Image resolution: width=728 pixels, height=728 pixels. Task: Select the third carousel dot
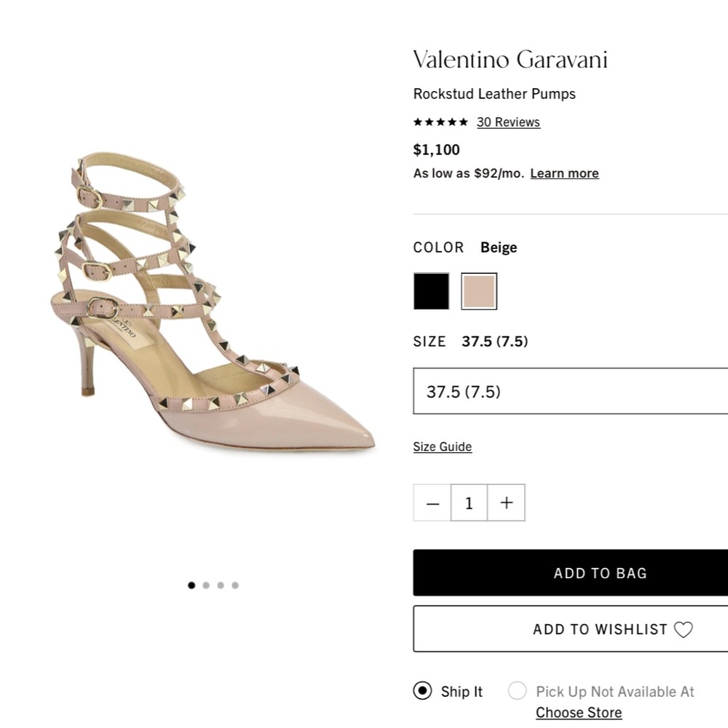tap(221, 585)
